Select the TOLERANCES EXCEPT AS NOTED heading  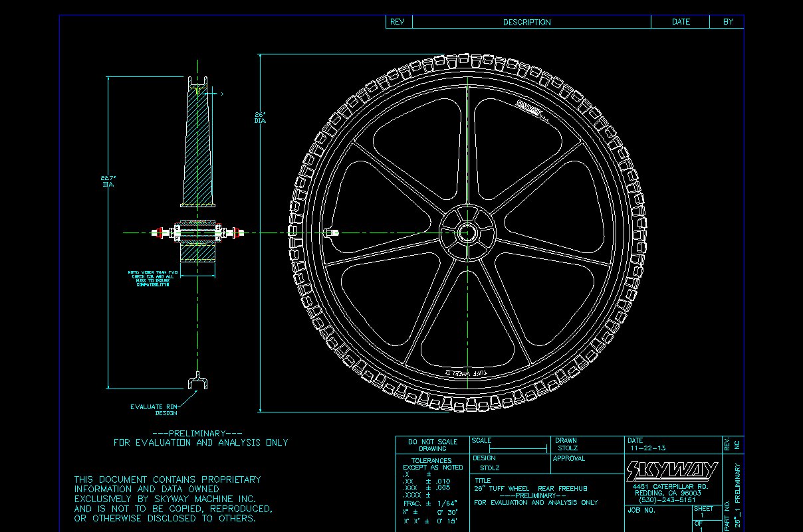(x=432, y=464)
